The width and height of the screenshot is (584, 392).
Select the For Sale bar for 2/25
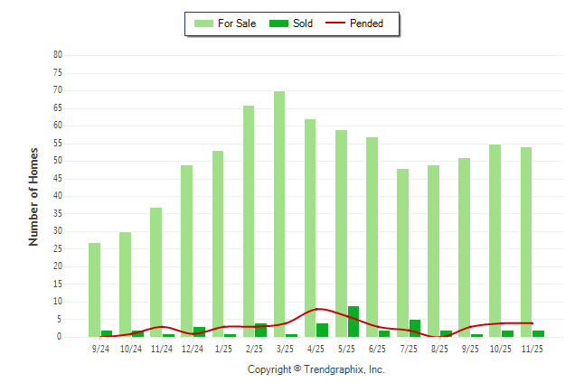coord(249,220)
